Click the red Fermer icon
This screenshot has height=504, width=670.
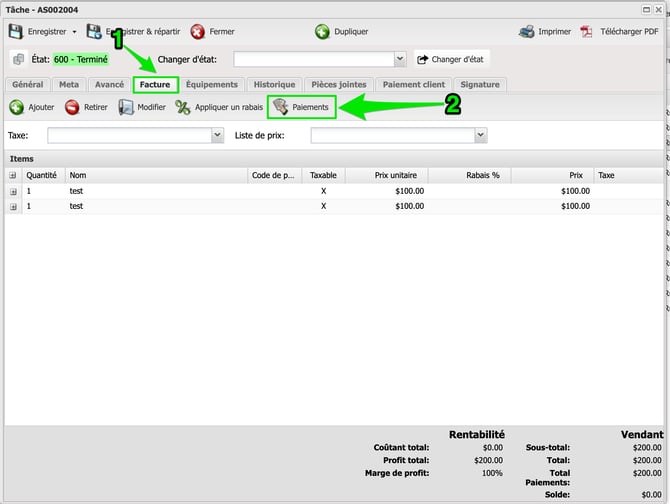(x=198, y=32)
